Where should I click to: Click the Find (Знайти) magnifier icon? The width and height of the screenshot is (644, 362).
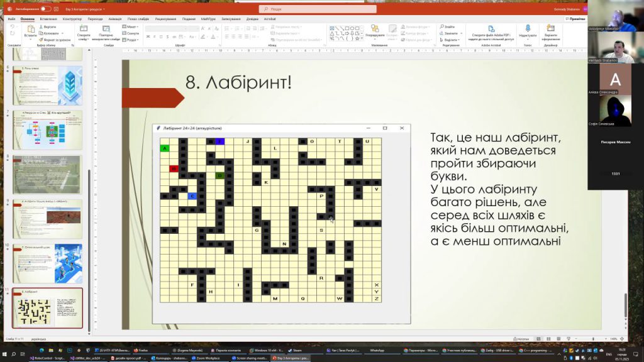(441, 27)
